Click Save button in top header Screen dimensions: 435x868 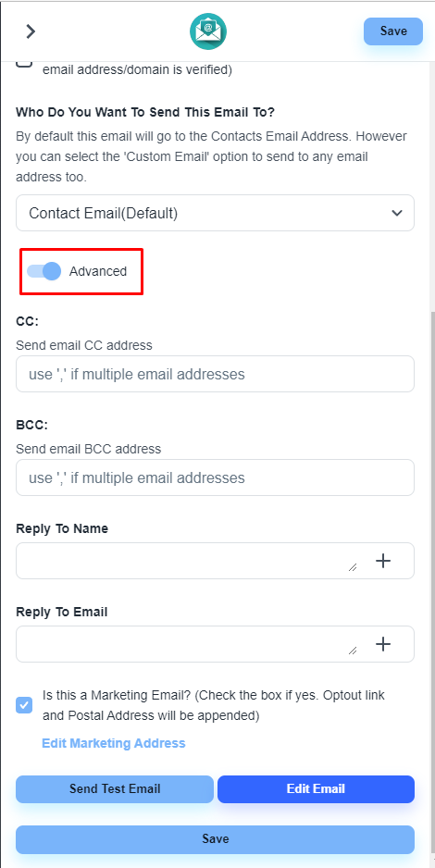(x=393, y=31)
